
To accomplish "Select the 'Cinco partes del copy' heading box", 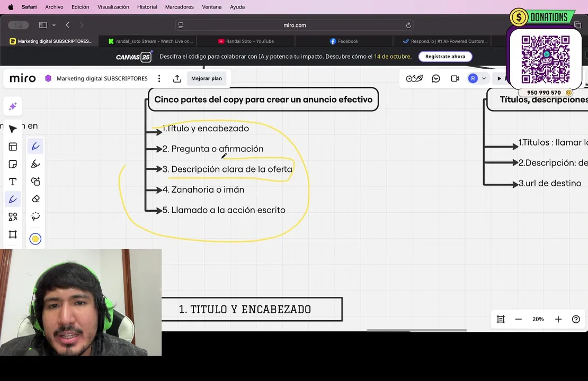I will pos(263,99).
